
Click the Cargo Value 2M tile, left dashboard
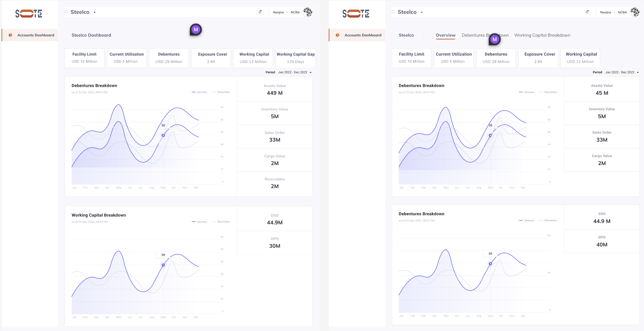[x=275, y=160]
